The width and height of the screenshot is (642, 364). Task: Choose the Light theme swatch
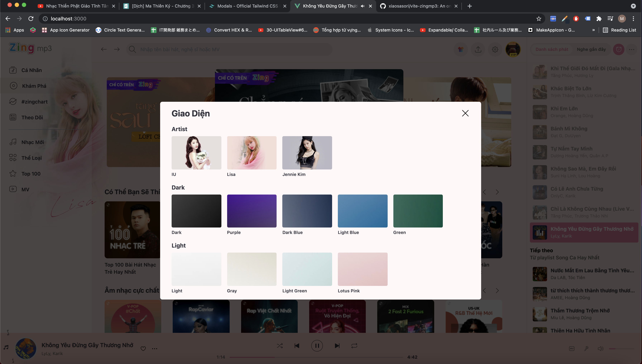tap(196, 269)
